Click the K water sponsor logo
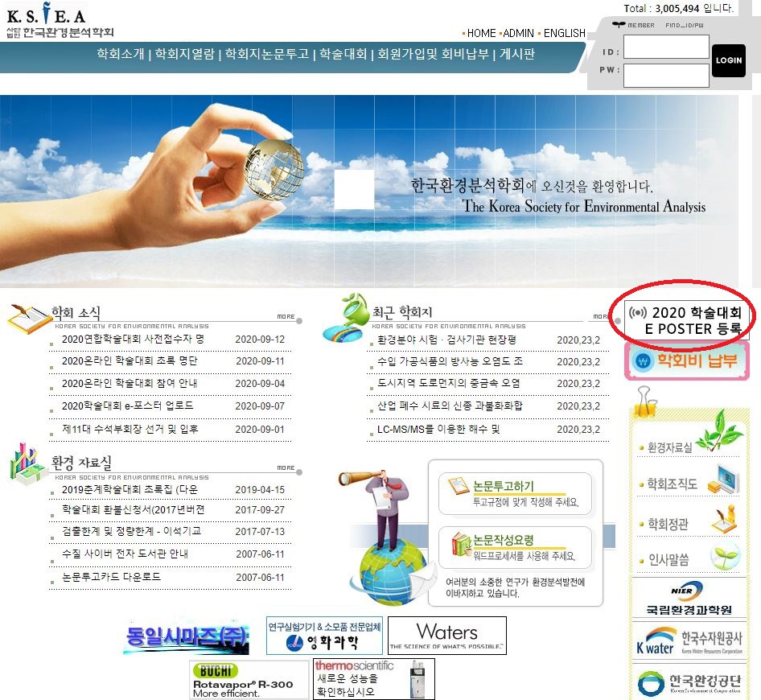 tap(689, 640)
